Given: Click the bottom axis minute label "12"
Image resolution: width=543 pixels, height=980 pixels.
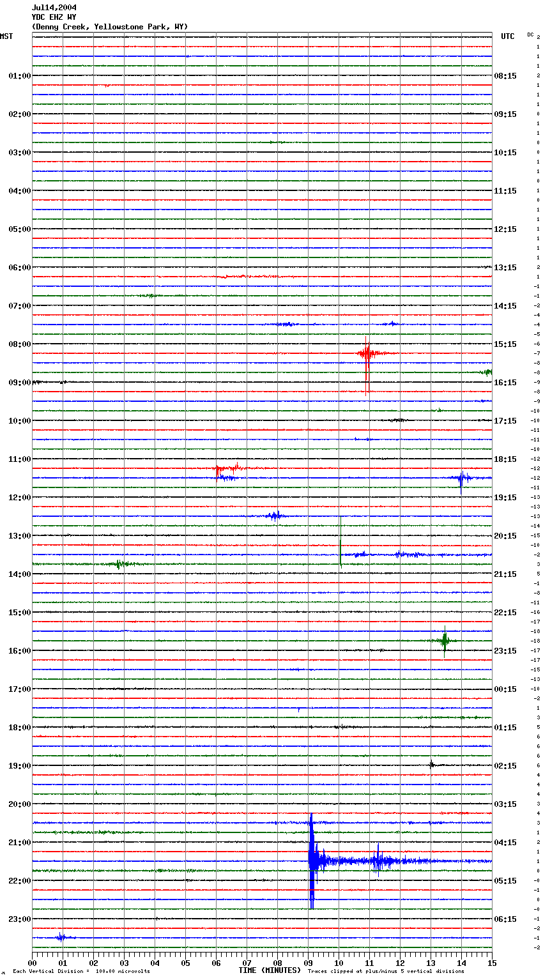Looking at the screenshot, I should 400,963.
